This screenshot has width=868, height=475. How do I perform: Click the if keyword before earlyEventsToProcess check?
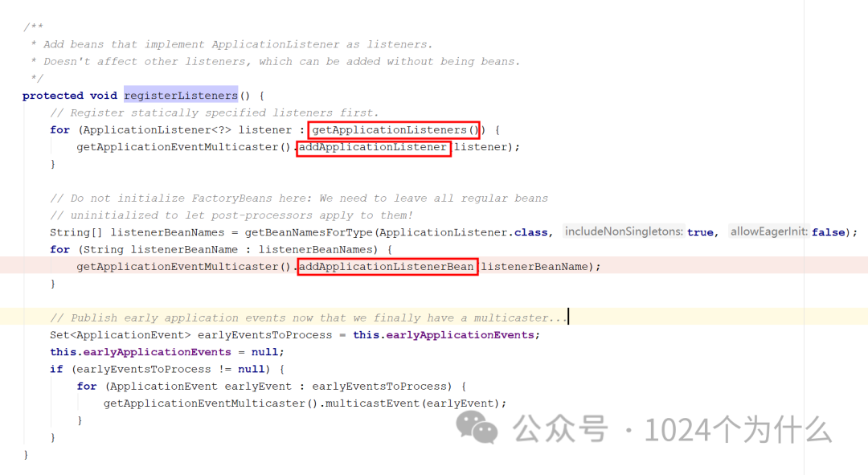(x=56, y=369)
